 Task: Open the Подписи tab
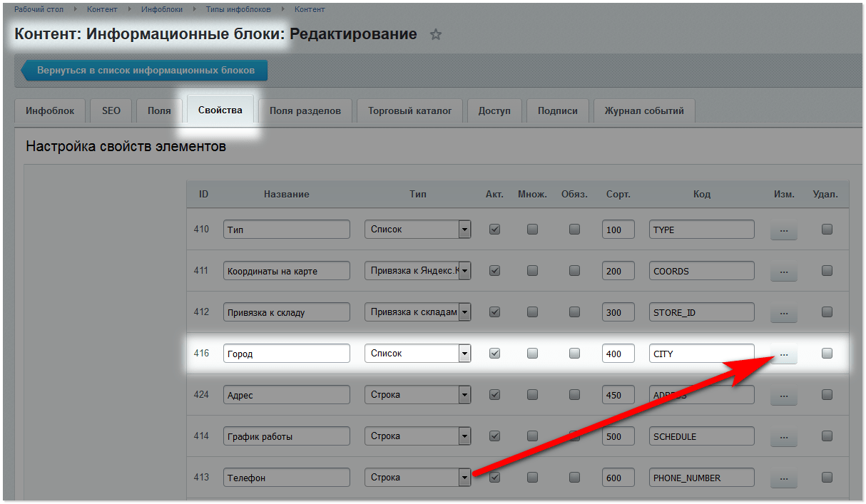558,111
